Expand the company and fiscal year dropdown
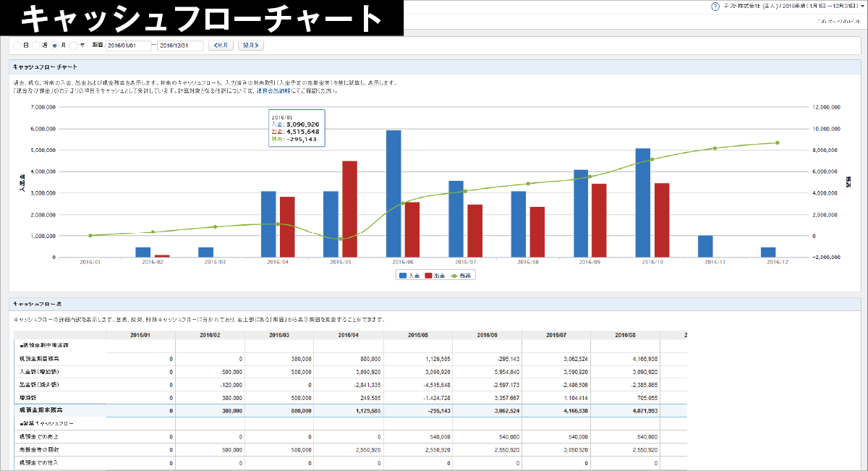Screen dimensions: 868x471 coord(794,6)
